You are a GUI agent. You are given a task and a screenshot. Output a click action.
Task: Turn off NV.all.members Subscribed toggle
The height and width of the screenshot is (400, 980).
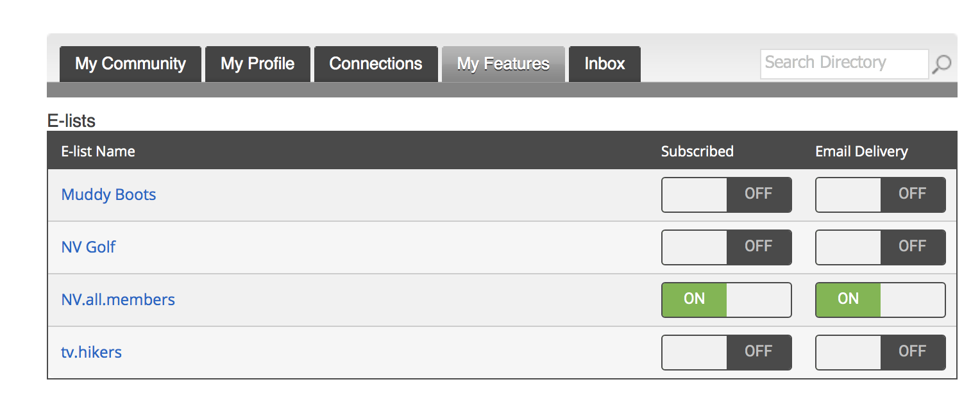pos(727,300)
